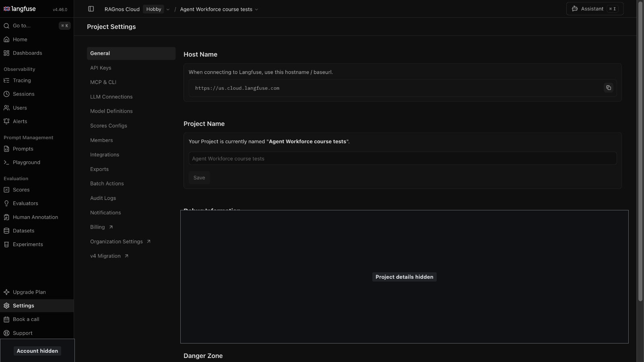
Task: Open Prompts page
Action: [x=37, y=149]
